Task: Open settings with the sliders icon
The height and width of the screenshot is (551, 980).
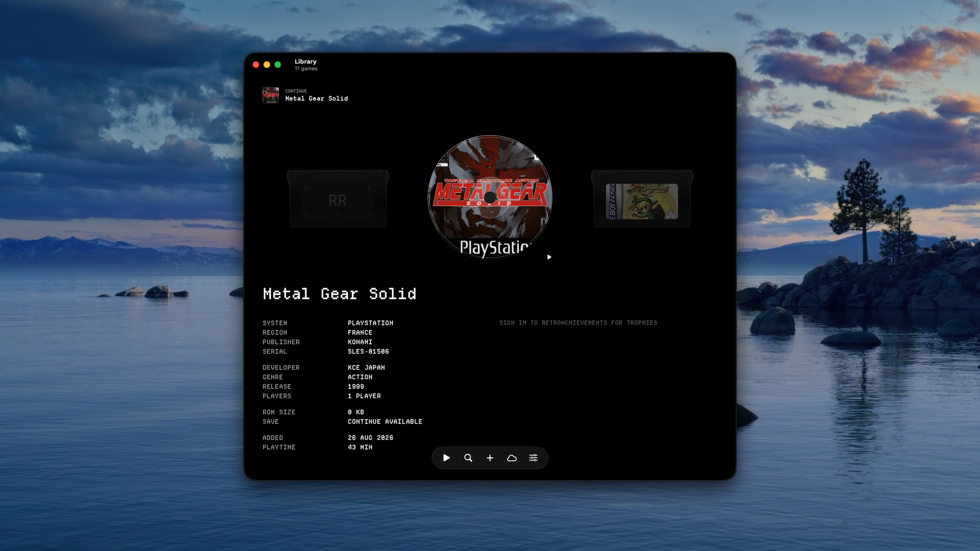Action: click(x=534, y=458)
